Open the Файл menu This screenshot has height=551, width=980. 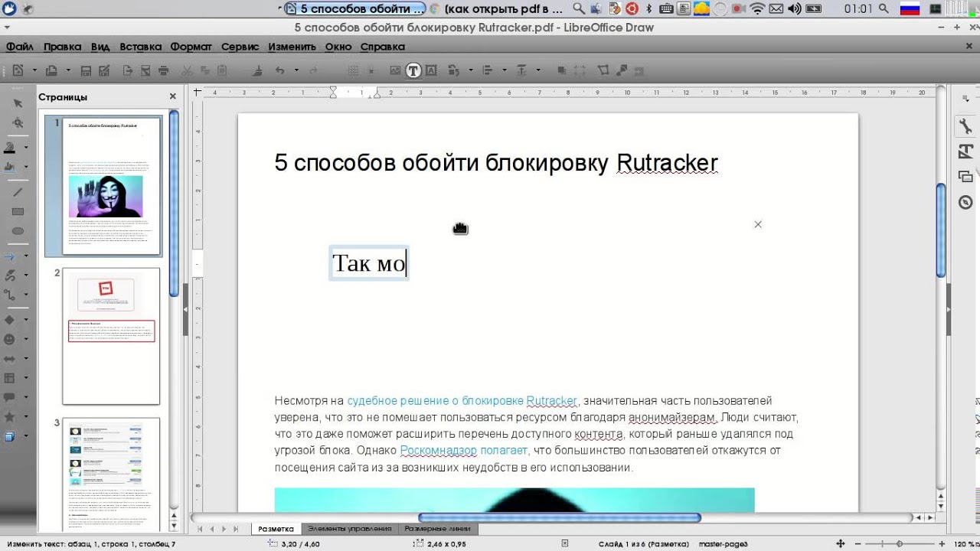19,47
